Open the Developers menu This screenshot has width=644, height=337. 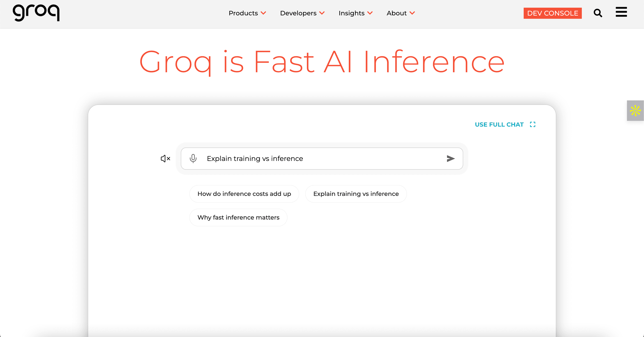coord(298,13)
